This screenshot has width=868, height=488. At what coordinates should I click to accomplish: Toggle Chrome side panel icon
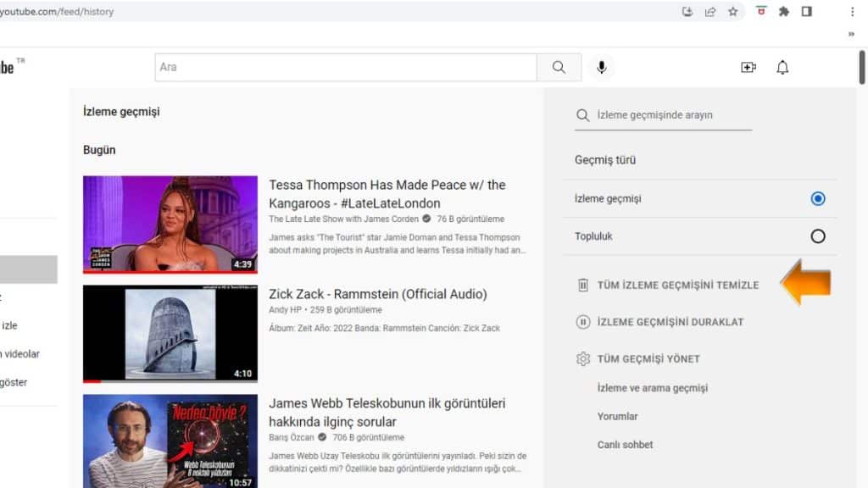click(807, 12)
